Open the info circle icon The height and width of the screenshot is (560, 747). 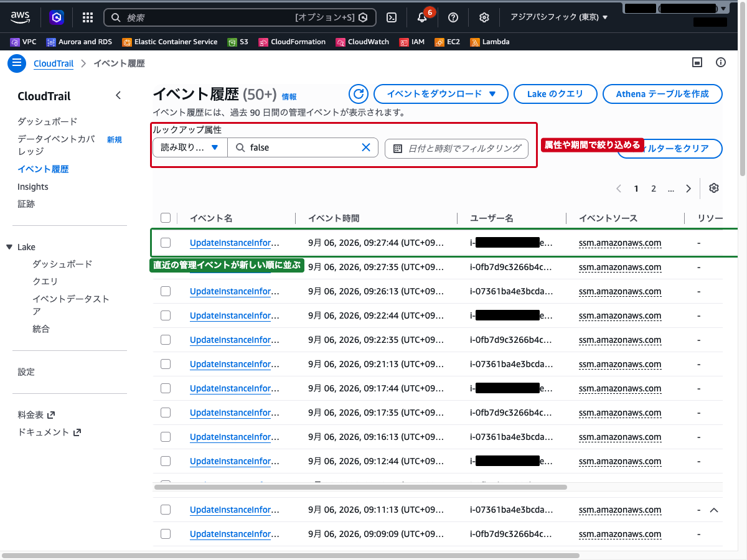[721, 62]
